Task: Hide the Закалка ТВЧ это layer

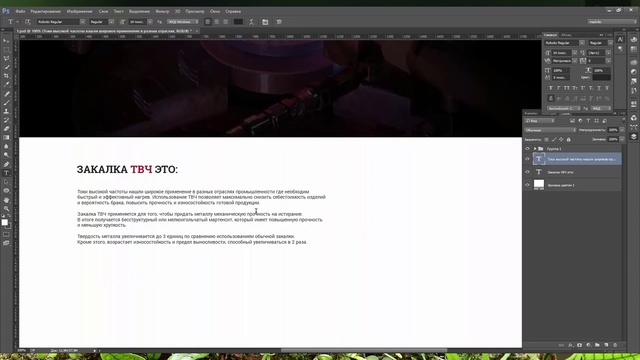Action: (x=527, y=172)
